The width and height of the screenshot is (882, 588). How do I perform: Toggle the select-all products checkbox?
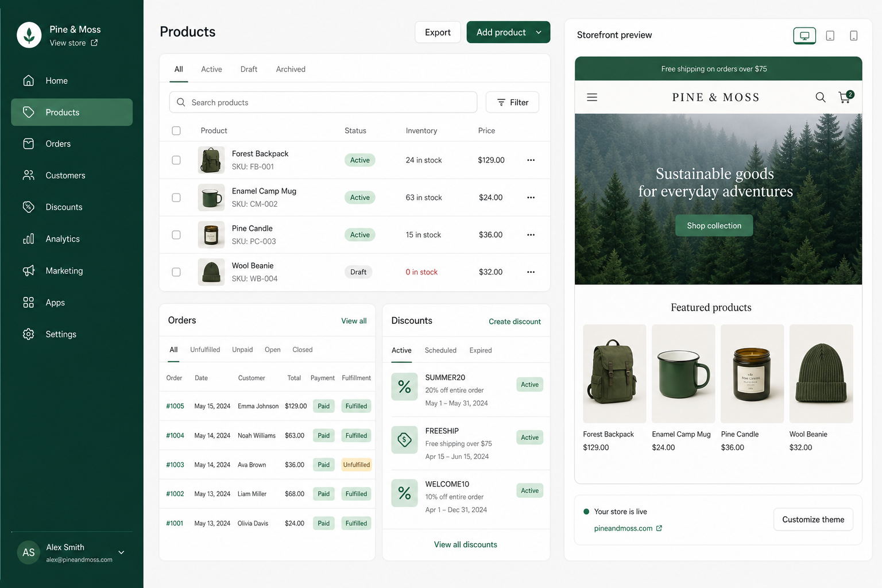(x=176, y=131)
